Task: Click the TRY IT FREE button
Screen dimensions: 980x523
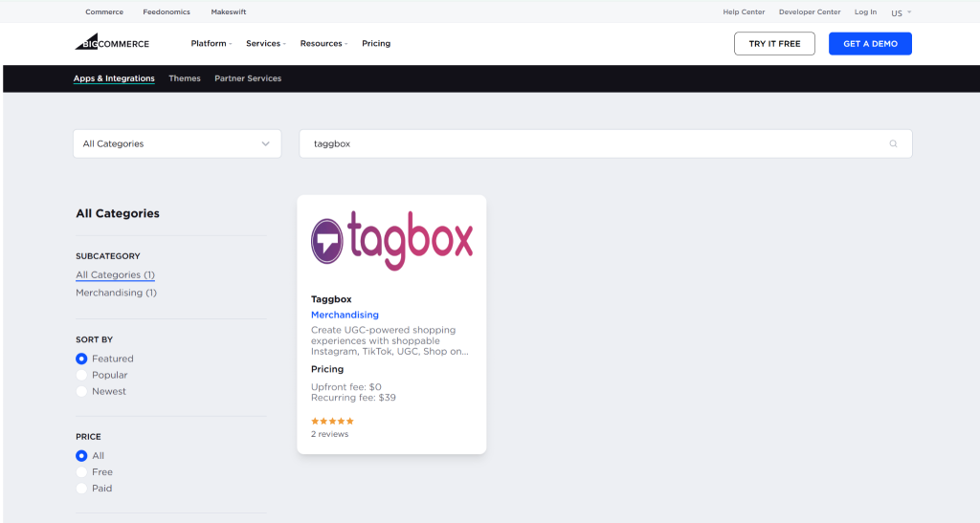Action: 774,44
